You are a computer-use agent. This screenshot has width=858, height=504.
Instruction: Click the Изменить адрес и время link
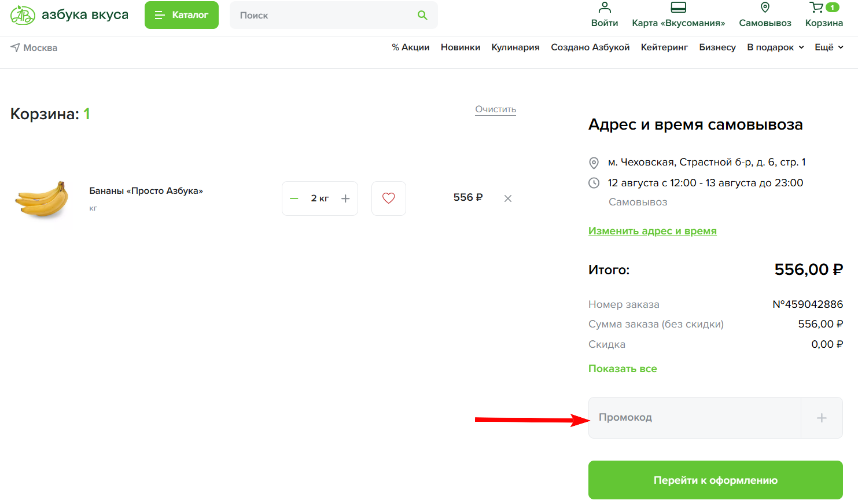pos(652,230)
